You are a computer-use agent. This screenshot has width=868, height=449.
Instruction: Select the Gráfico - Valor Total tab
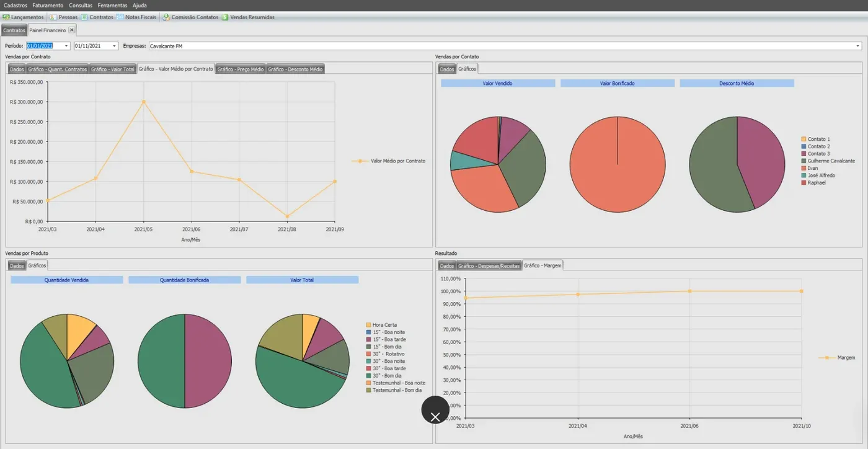(x=112, y=69)
